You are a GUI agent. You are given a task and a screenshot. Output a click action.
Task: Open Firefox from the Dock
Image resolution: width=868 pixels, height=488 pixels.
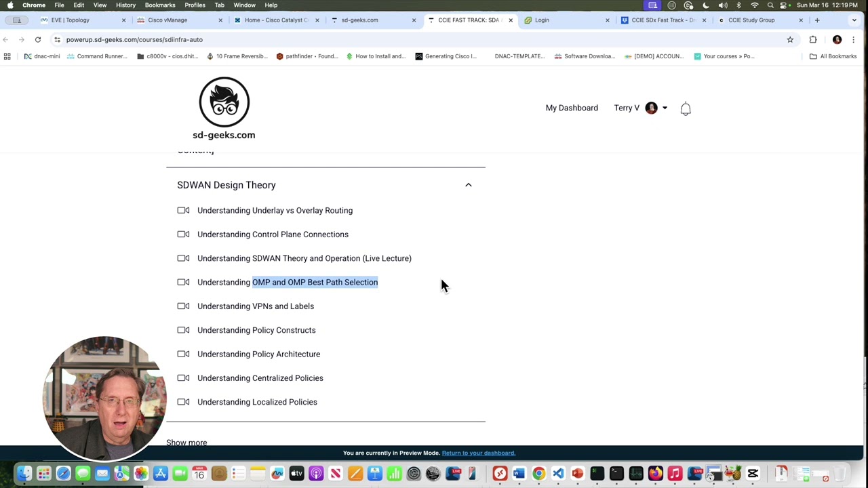[x=655, y=473]
